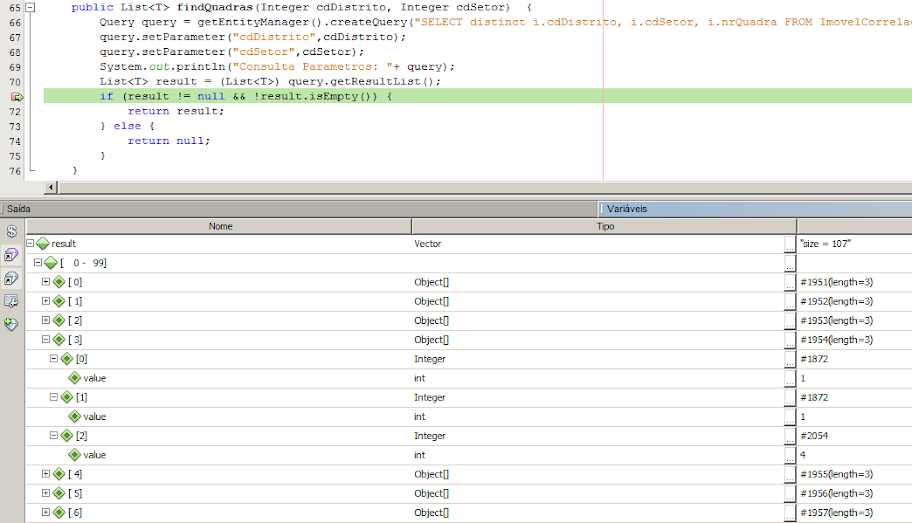The image size is (912, 523).
Task: Collapse Integer [2] with value #2054
Action: point(54,436)
